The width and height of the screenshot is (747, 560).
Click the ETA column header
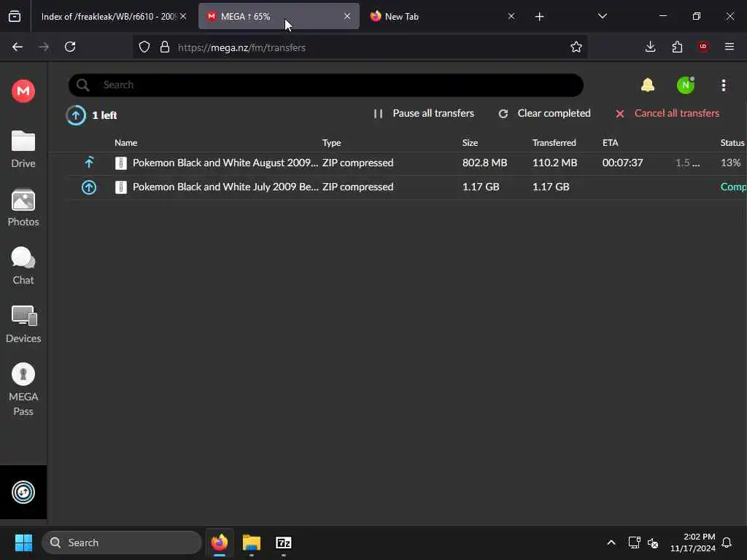pyautogui.click(x=611, y=142)
